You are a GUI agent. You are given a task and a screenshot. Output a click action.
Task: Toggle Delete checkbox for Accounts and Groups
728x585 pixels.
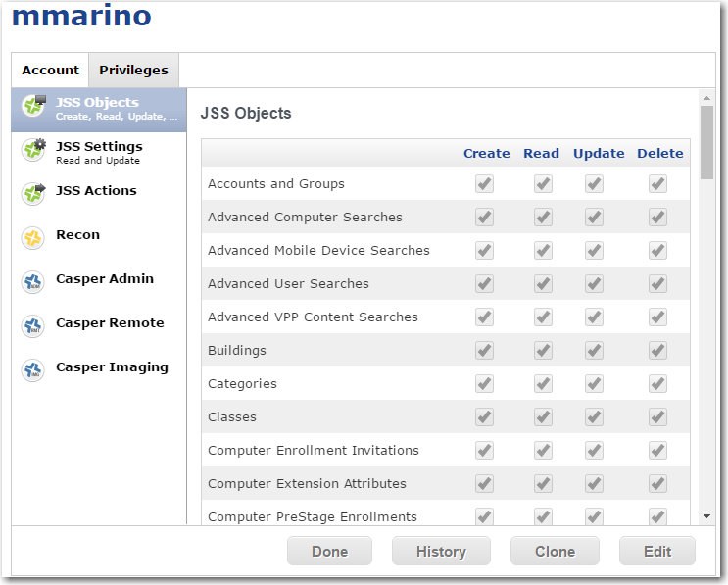coord(657,184)
